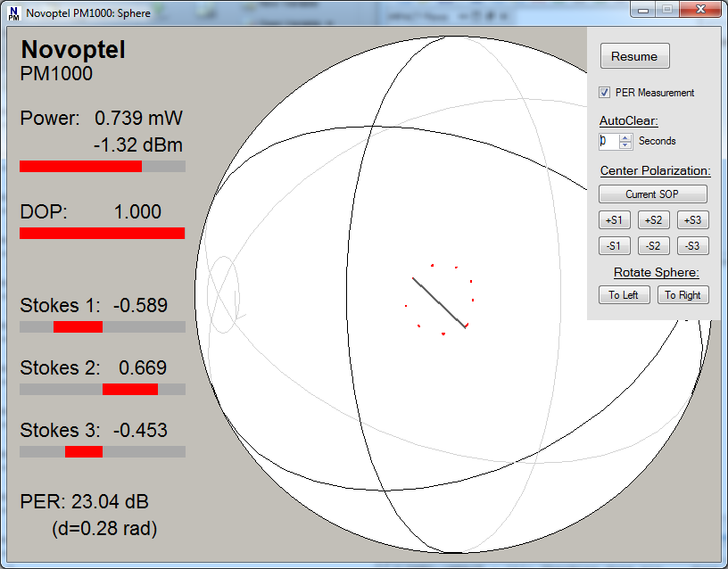
Task: Increase AutoClear seconds with up arrow
Action: pos(625,137)
